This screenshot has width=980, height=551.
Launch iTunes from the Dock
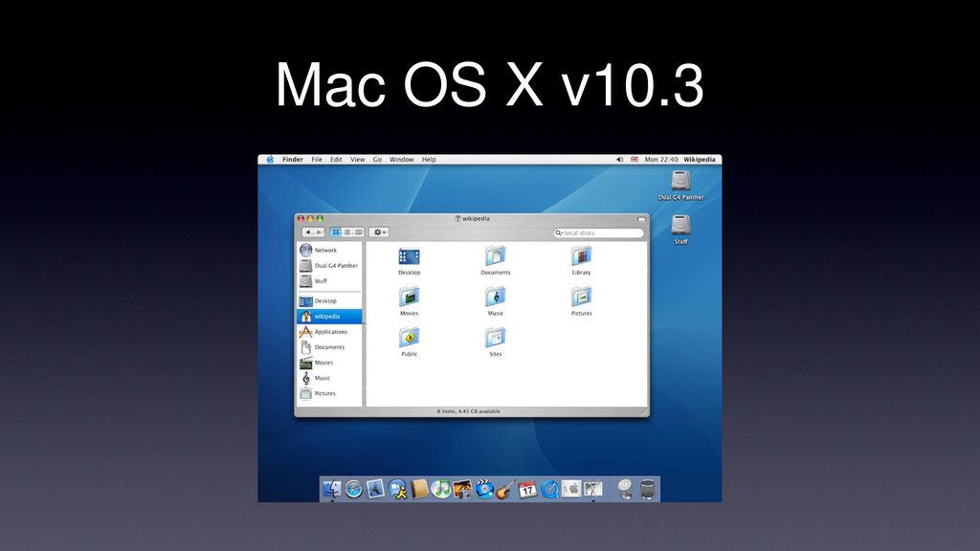tap(440, 489)
